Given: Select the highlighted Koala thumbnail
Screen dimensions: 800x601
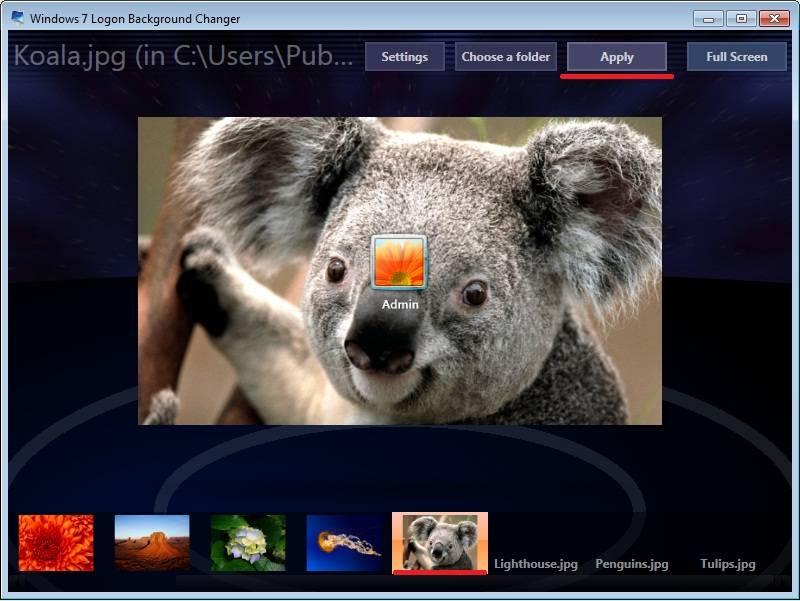Looking at the screenshot, I should [440, 543].
